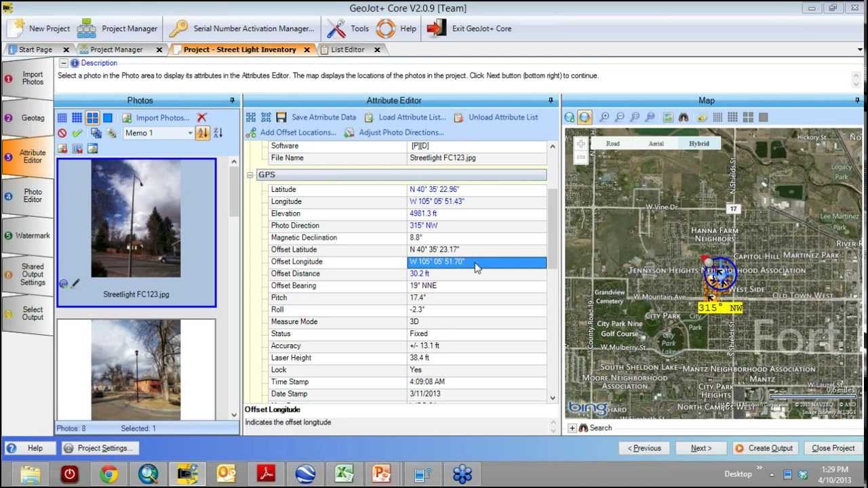This screenshot has height=488, width=868.
Task: Click the Next button
Action: pyautogui.click(x=701, y=448)
